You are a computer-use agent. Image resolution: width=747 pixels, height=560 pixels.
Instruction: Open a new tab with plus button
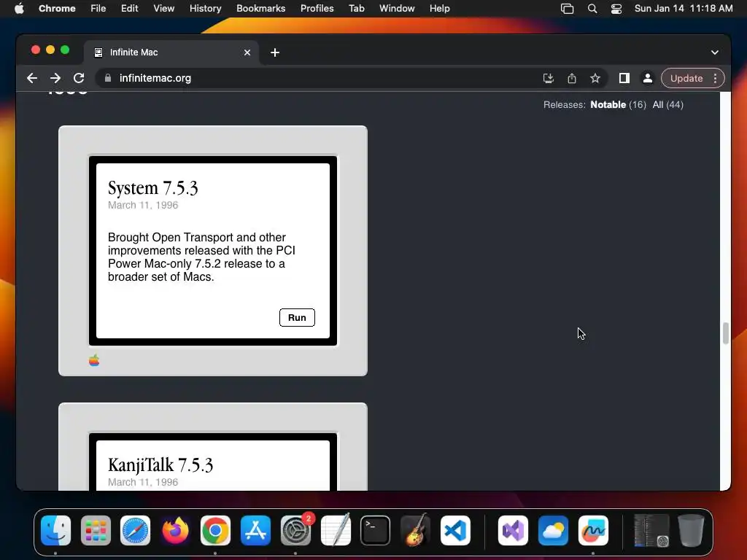pyautogui.click(x=275, y=52)
